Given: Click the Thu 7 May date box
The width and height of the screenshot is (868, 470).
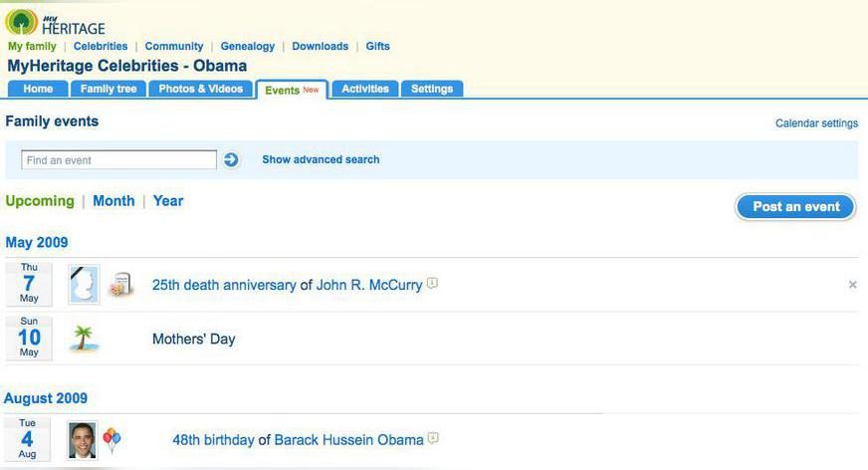Looking at the screenshot, I should (x=29, y=284).
